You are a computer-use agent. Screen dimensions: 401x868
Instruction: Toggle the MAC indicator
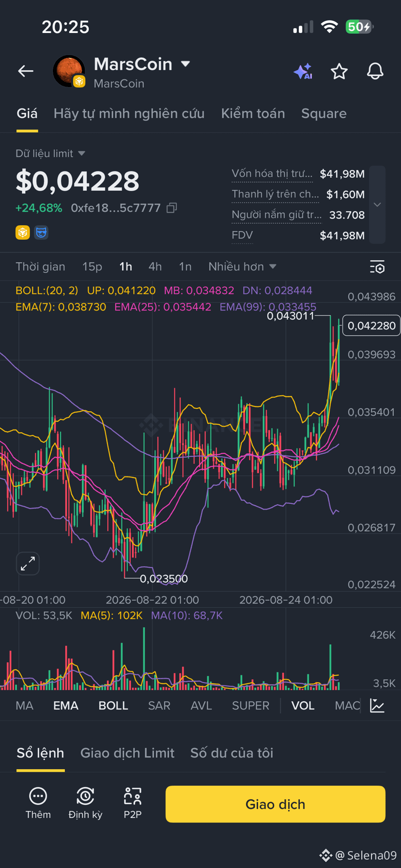pyautogui.click(x=347, y=705)
